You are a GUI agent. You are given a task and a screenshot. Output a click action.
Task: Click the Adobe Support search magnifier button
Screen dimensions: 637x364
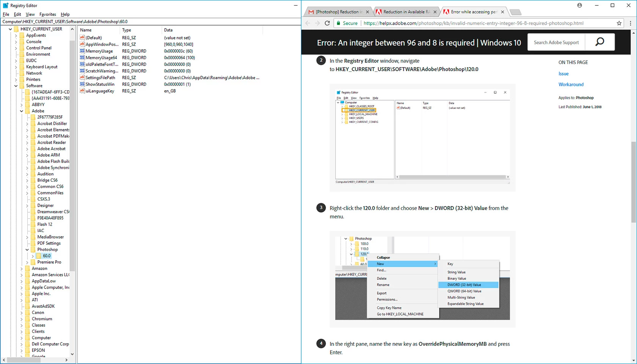600,42
